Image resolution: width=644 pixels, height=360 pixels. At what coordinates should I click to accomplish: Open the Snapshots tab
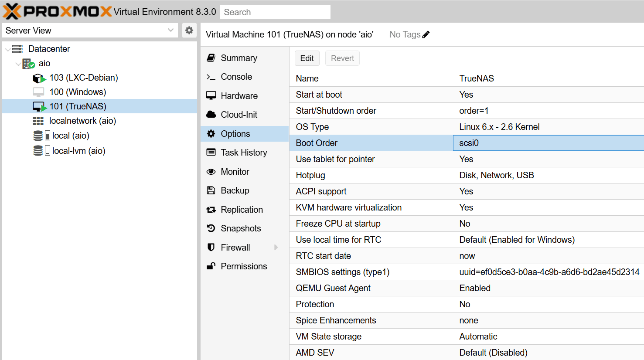(x=245, y=228)
